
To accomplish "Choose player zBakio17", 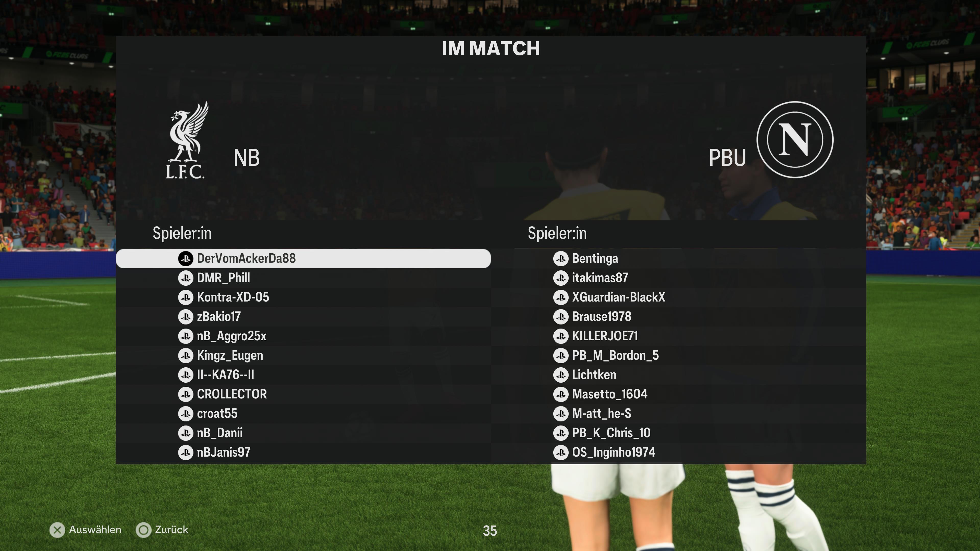I will point(303,317).
